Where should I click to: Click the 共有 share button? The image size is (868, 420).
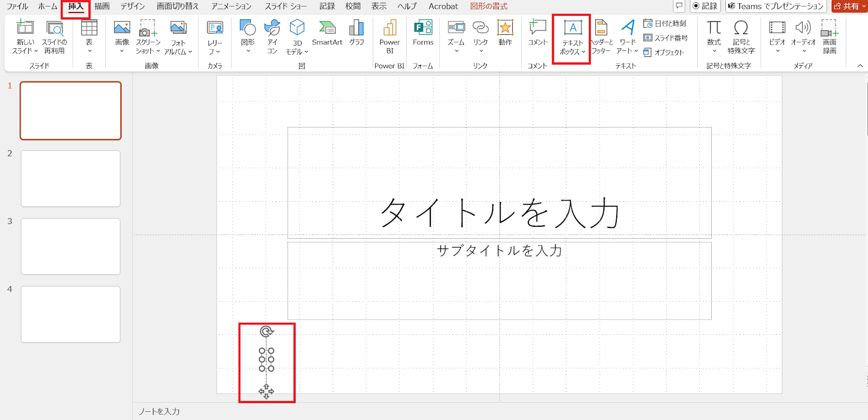click(850, 6)
